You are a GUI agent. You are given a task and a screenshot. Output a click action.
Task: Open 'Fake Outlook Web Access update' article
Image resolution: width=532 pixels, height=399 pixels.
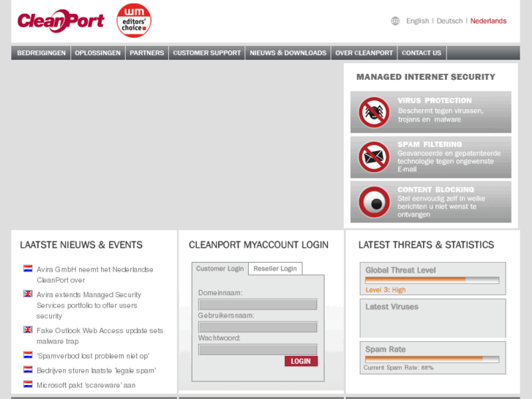[100, 336]
